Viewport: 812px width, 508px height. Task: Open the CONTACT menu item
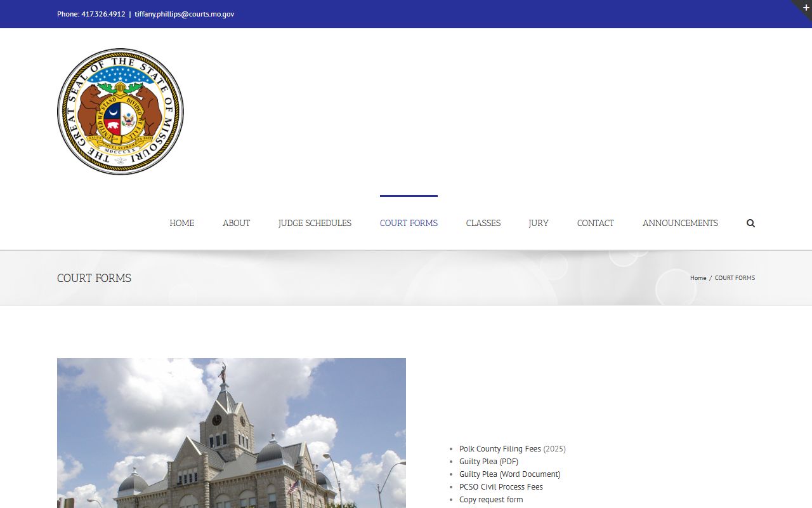click(x=596, y=223)
